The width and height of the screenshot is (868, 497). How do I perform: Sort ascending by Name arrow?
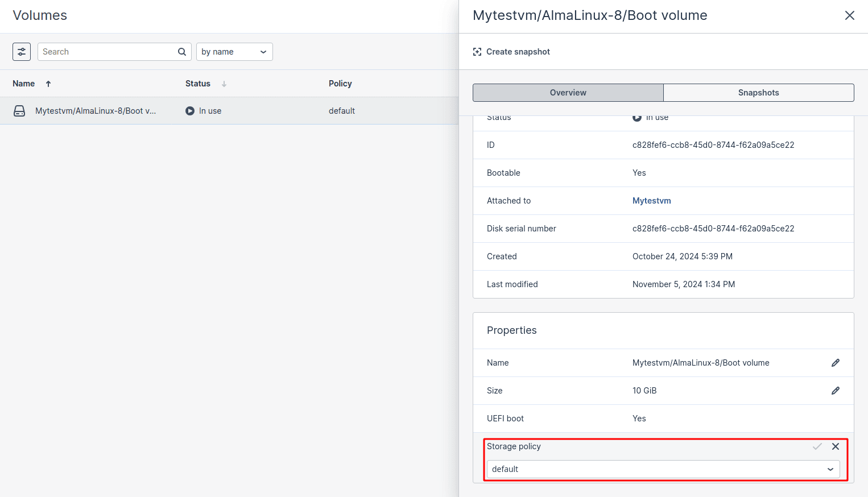(x=48, y=84)
